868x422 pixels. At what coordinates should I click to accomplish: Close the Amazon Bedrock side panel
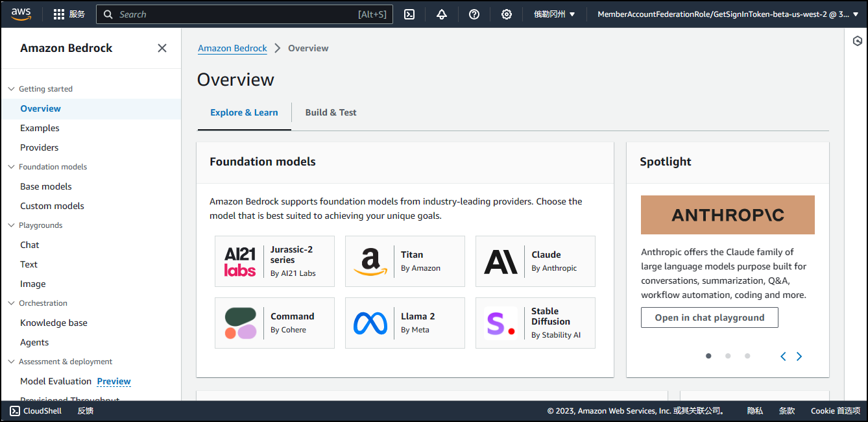pos(162,48)
